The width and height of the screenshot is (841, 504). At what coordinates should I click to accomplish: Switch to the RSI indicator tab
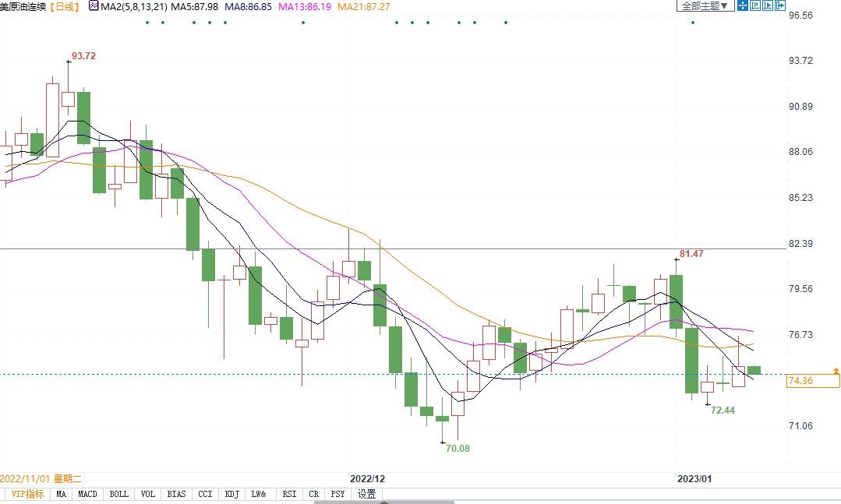[x=289, y=494]
